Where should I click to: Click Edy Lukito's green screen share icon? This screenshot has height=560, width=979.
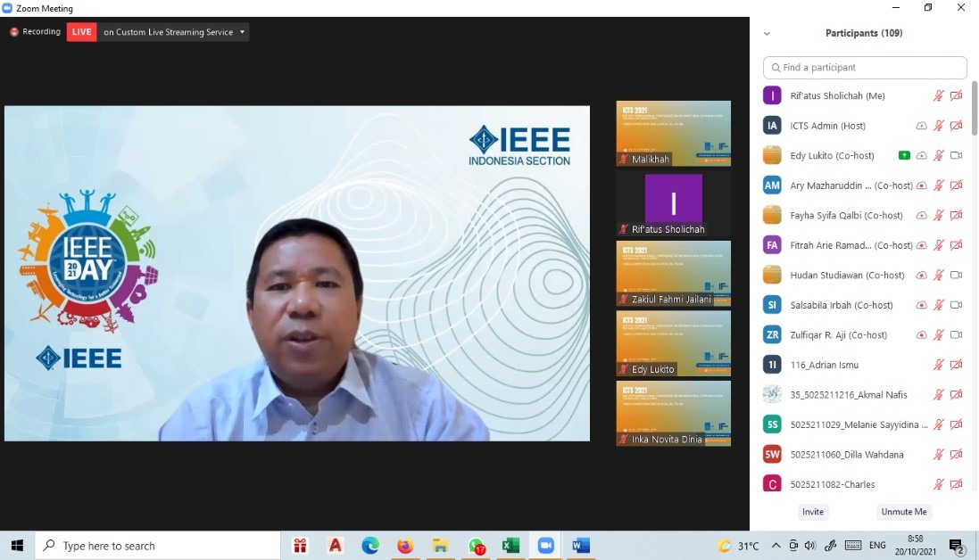click(904, 155)
